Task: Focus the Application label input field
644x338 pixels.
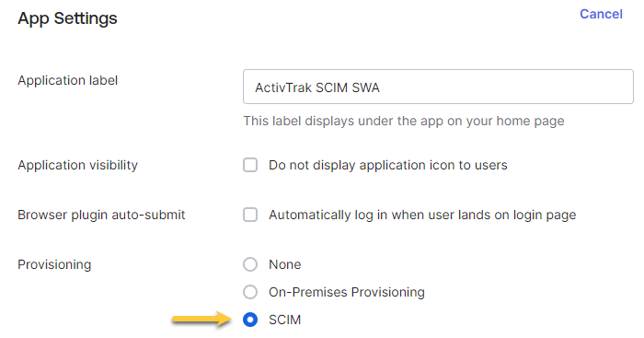Action: pyautogui.click(x=438, y=87)
